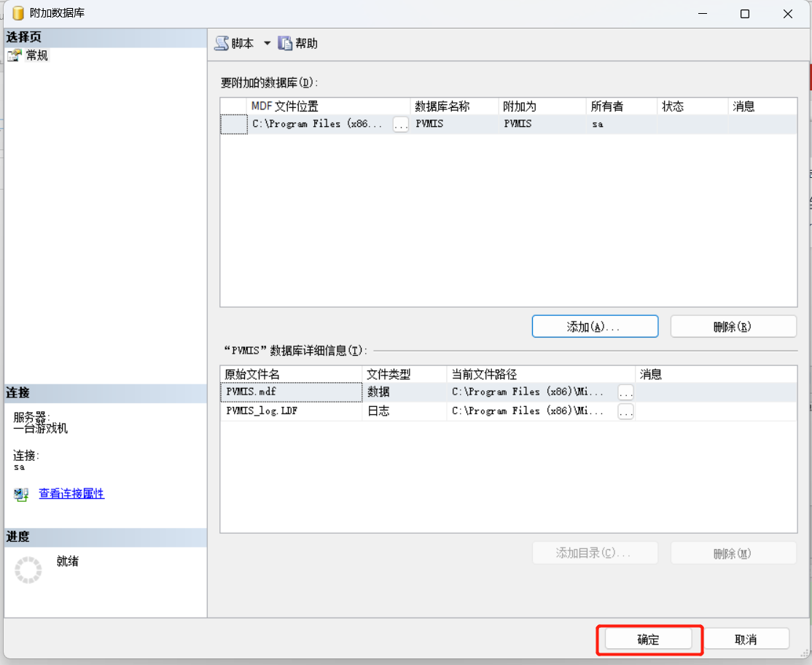Open the 脚本 dropdown arrow
The width and height of the screenshot is (812, 665).
(267, 44)
